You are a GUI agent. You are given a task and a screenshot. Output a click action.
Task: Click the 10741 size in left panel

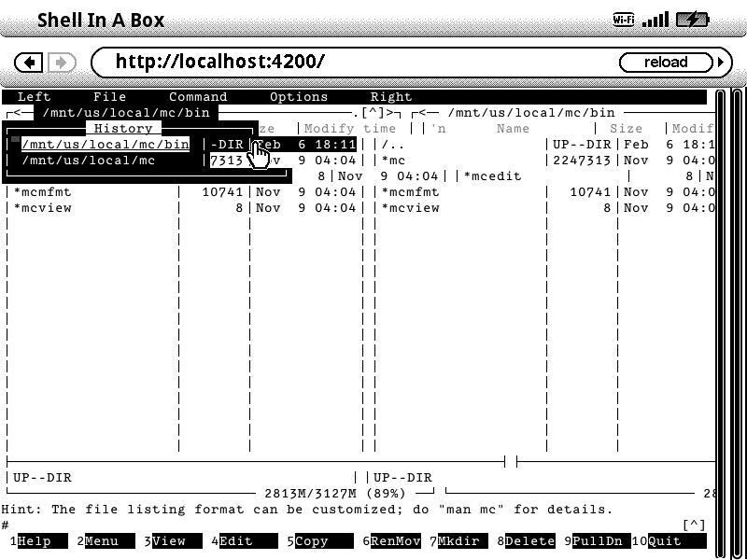click(222, 192)
